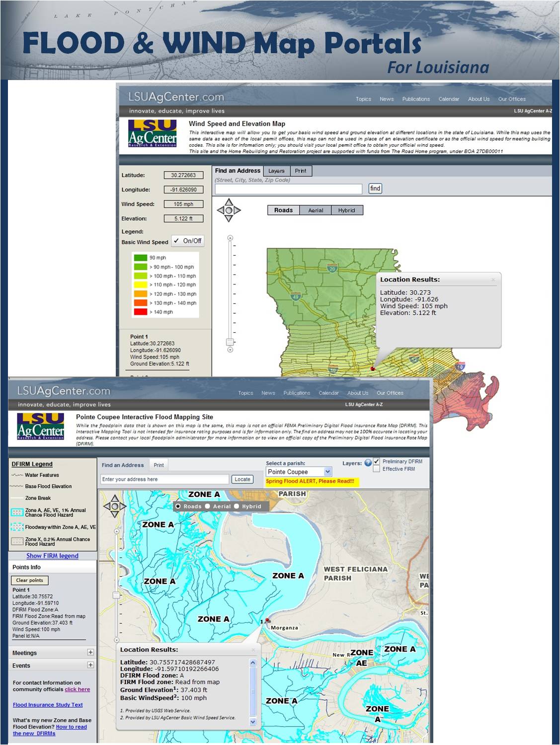Click the red >140 mph legend swatch
The height and width of the screenshot is (745, 560).
141,312
